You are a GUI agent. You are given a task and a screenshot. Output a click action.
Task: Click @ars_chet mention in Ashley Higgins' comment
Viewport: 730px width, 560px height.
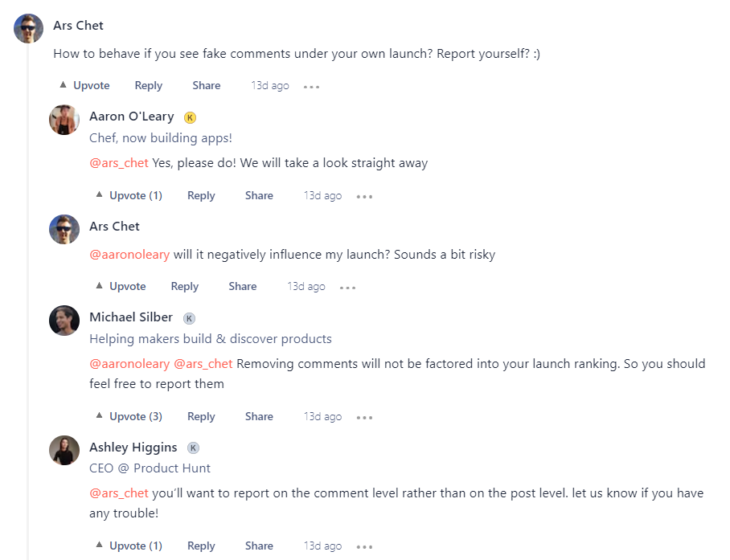coord(119,493)
